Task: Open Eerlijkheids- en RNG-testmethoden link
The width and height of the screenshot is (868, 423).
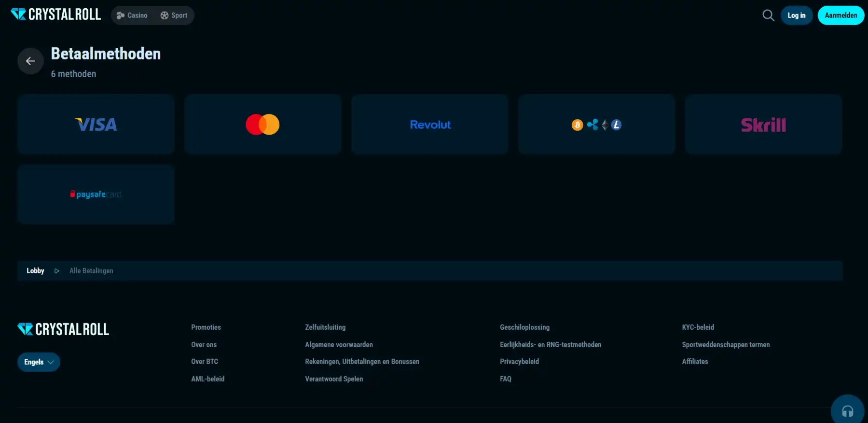Action: click(551, 345)
